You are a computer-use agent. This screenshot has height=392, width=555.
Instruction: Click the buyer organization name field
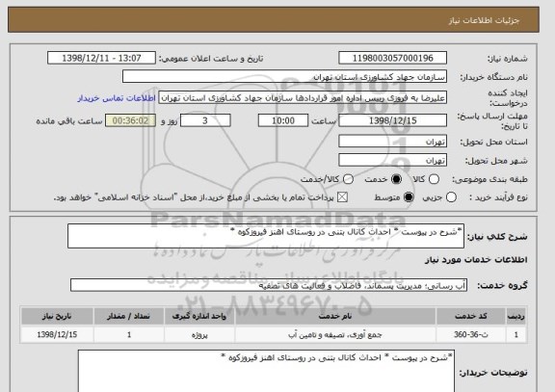[x=284, y=77]
